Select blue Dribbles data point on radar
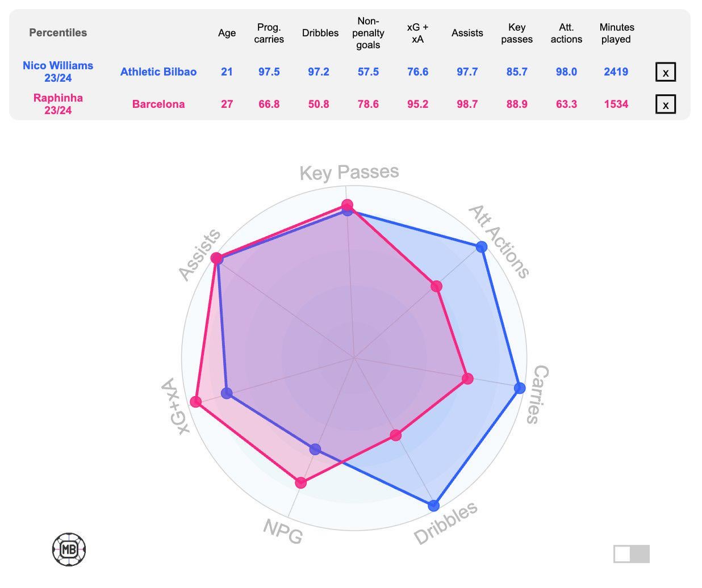The image size is (702, 588). point(434,505)
